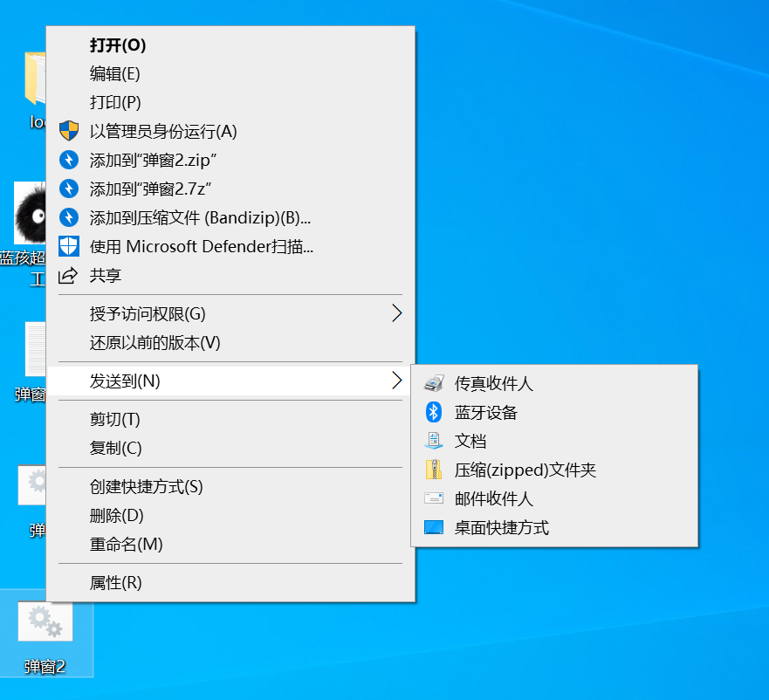This screenshot has height=700, width=769.
Task: Expand the 授予访问权限(G) submenu arrow
Action: point(397,313)
